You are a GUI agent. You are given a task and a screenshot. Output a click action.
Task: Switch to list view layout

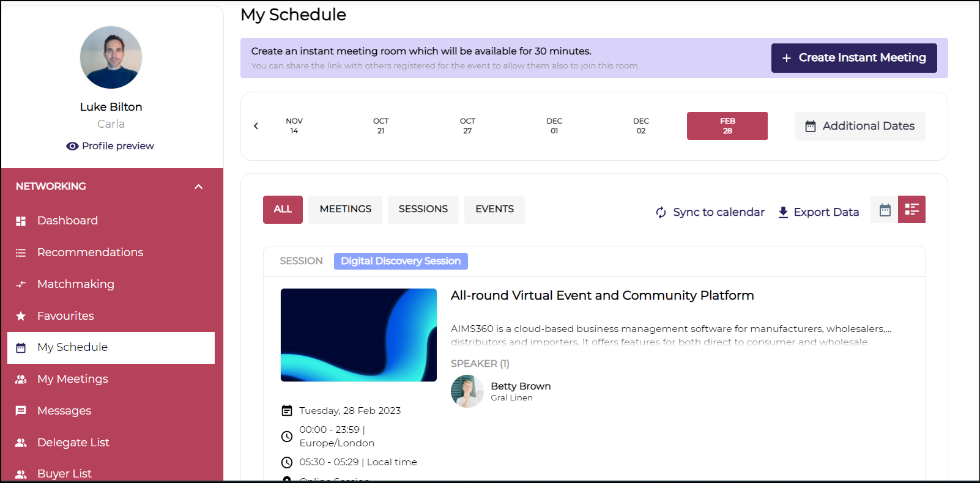(x=911, y=210)
